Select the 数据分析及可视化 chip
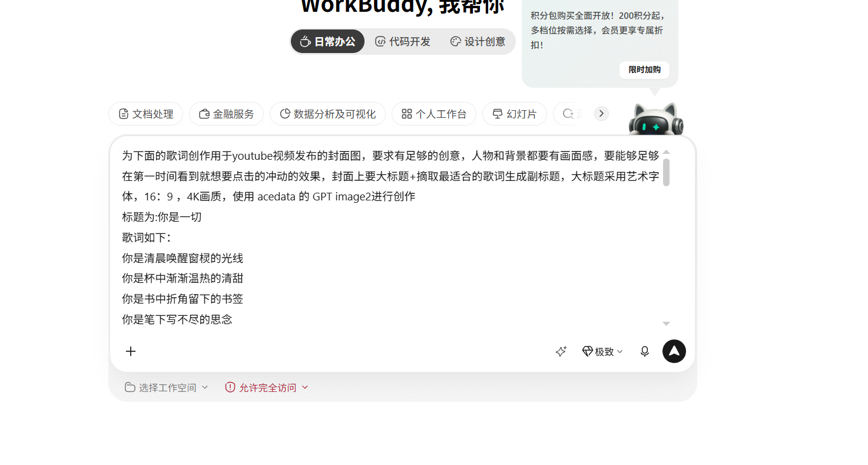This screenshot has width=868, height=465. [x=327, y=114]
